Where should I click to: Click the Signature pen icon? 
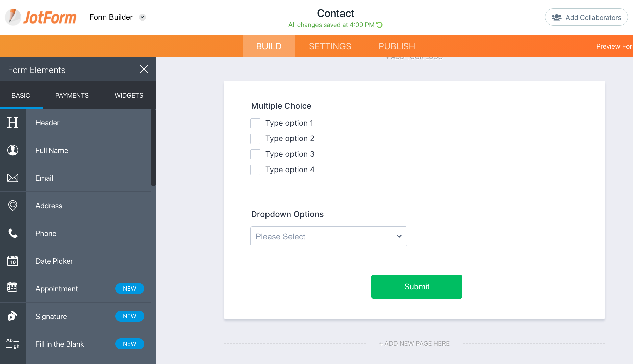[13, 316]
